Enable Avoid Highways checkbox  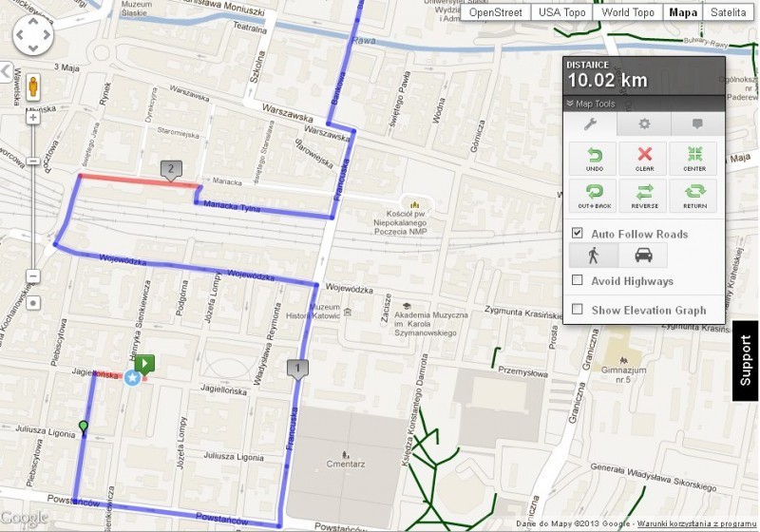click(x=577, y=280)
